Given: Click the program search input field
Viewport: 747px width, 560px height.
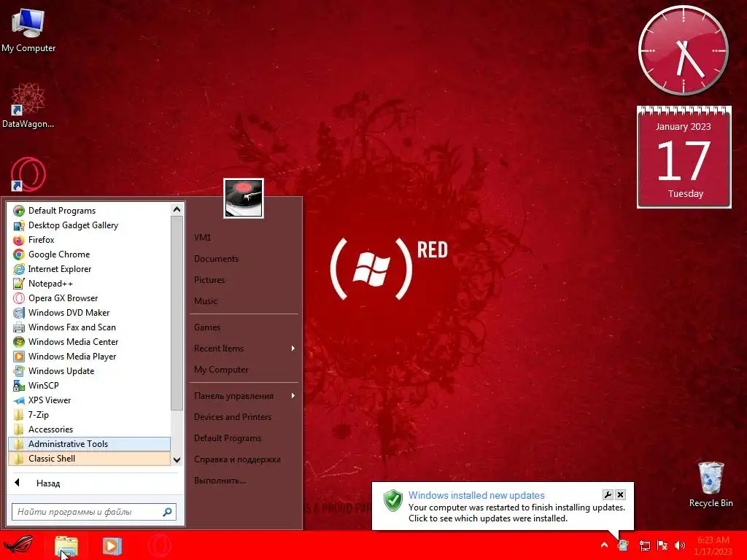Looking at the screenshot, I should pos(86,512).
